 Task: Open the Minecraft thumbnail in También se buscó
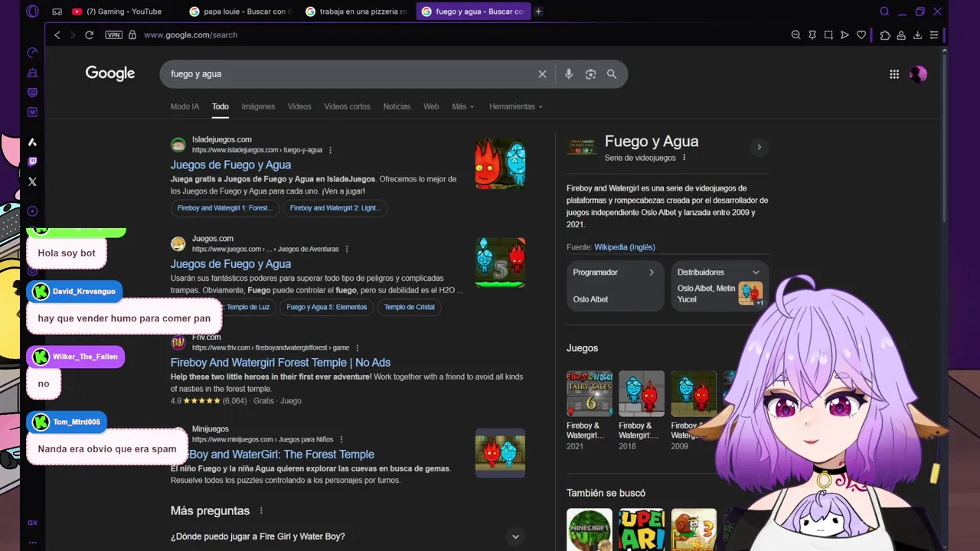[590, 530]
